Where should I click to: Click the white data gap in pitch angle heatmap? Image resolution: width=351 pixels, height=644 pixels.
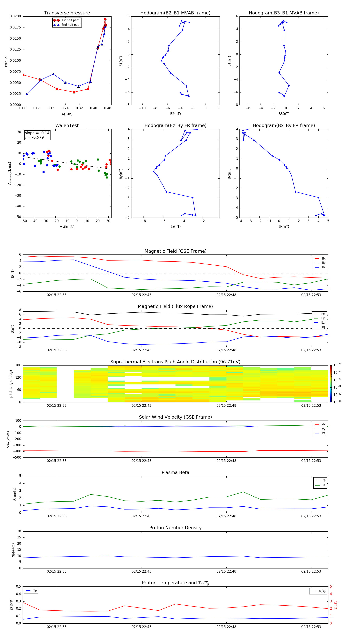pyautogui.click(x=65, y=384)
